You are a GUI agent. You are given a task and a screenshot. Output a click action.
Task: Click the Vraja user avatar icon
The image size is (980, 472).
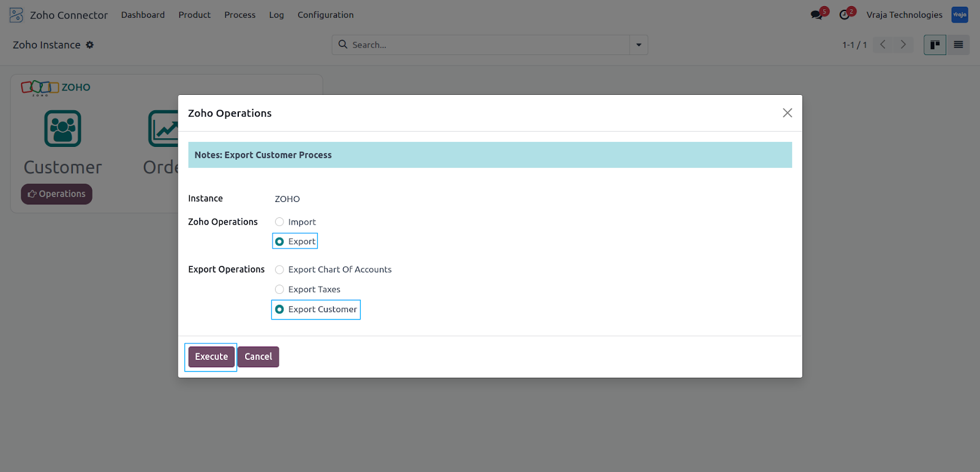point(960,15)
